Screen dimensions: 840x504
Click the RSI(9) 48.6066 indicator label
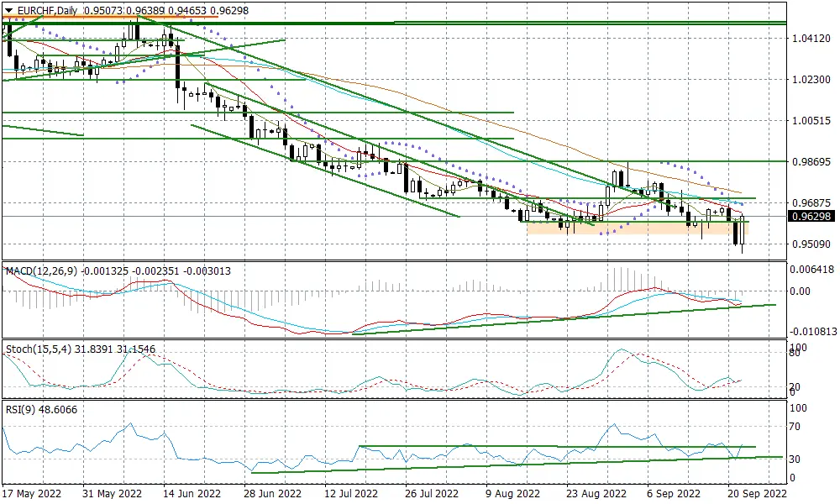pyautogui.click(x=41, y=410)
